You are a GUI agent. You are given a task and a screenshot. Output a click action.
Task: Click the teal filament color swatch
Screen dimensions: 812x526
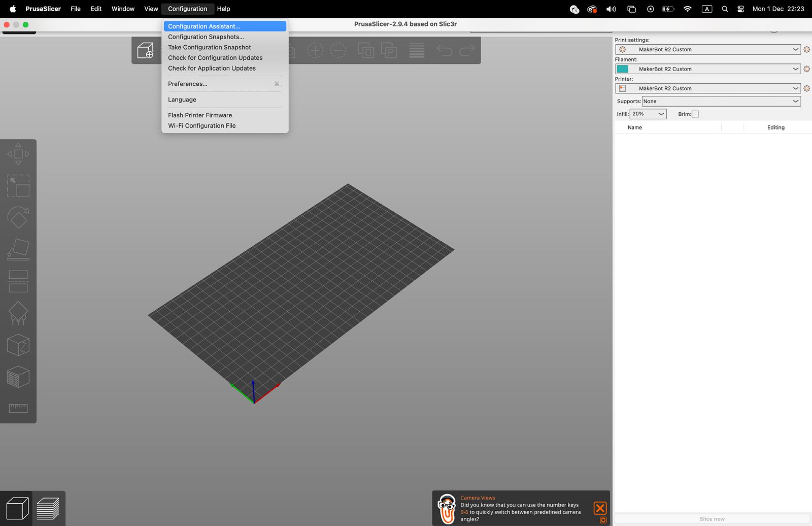pos(623,69)
